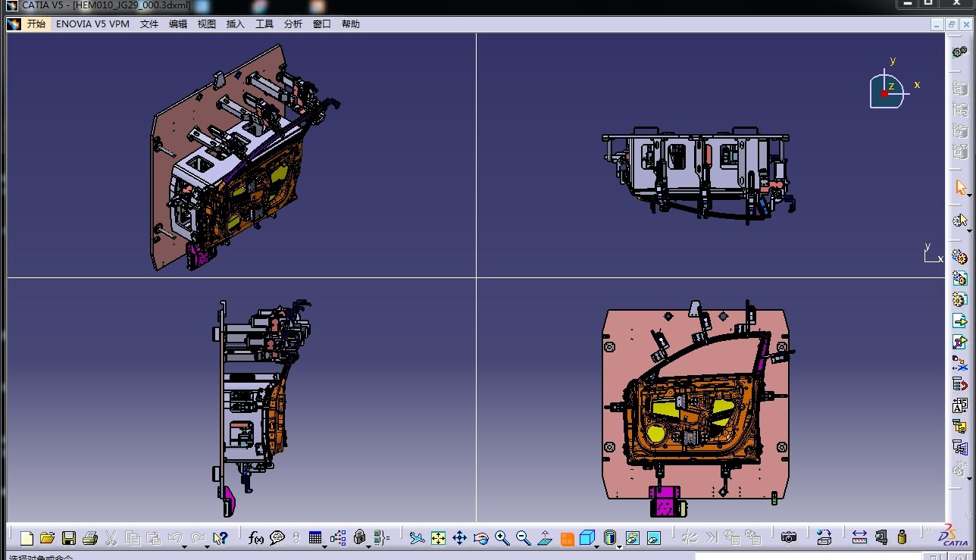Open the 工具 menu
Screen dimensions: 976x560
[263, 23]
